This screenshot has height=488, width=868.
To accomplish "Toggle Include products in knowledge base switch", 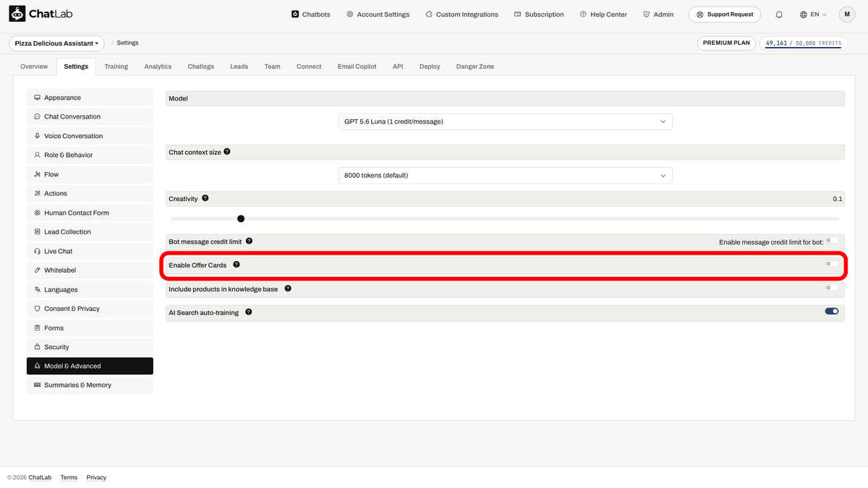I will (x=832, y=288).
